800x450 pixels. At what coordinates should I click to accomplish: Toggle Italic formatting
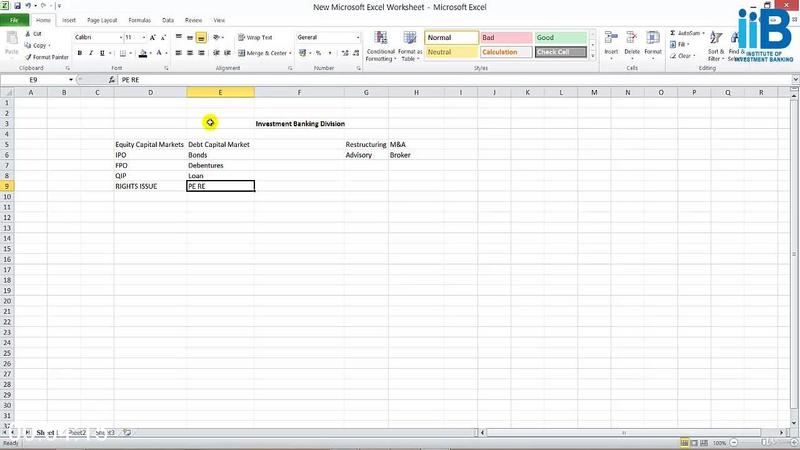pyautogui.click(x=91, y=53)
